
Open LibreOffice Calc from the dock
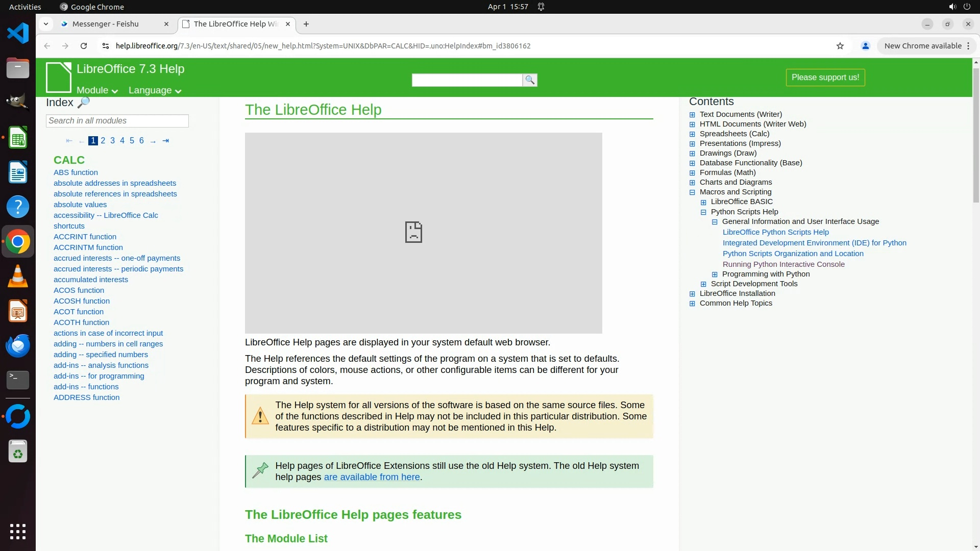coord(18,138)
